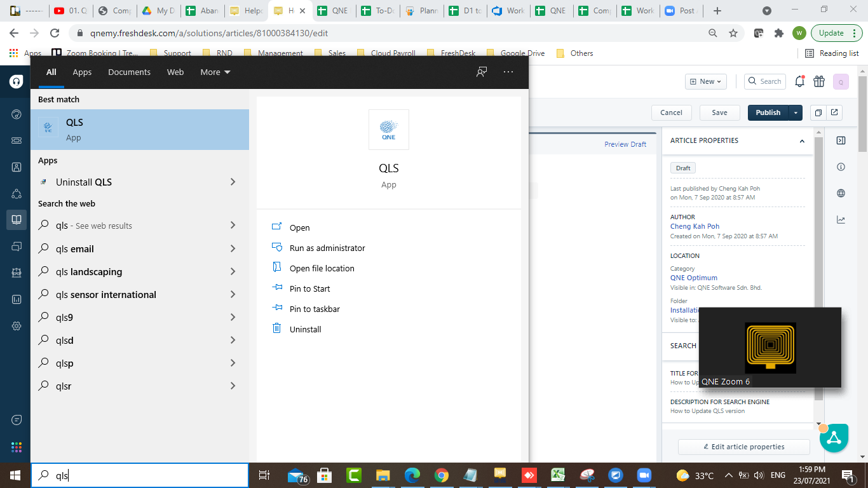
Task: Select Open file location
Action: click(x=322, y=268)
